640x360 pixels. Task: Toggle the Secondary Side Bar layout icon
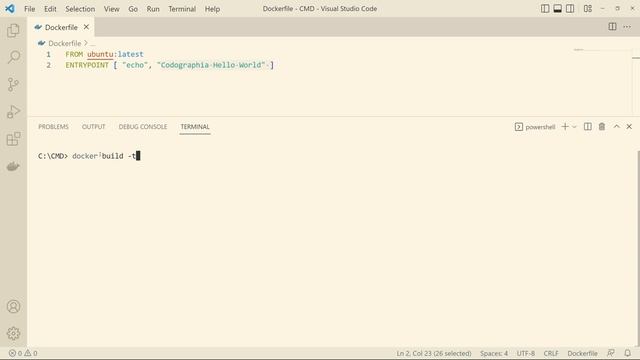pos(570,9)
